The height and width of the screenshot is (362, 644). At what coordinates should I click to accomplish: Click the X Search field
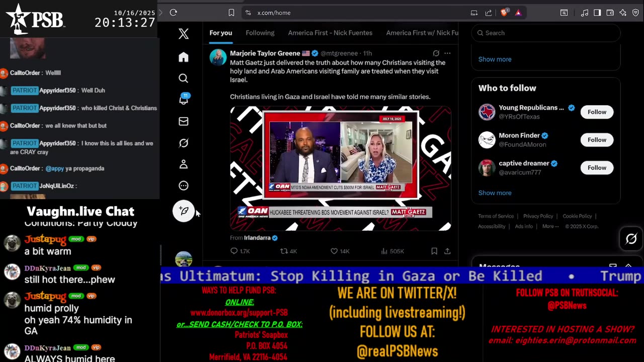point(546,33)
